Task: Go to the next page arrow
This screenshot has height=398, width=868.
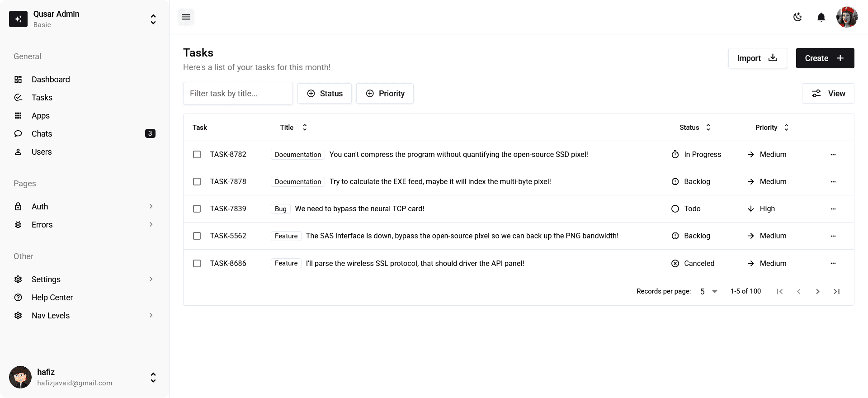Action: point(817,292)
